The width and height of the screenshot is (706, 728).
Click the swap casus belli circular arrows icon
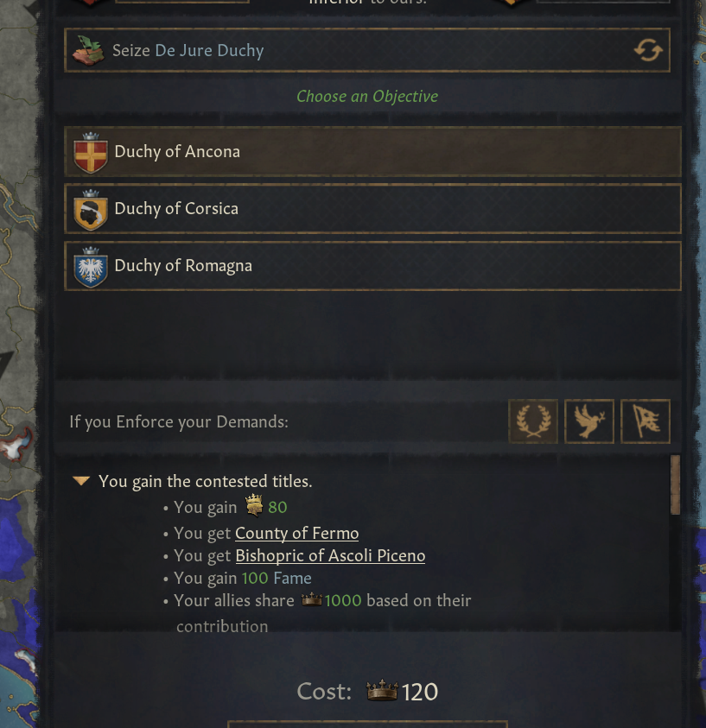click(648, 50)
